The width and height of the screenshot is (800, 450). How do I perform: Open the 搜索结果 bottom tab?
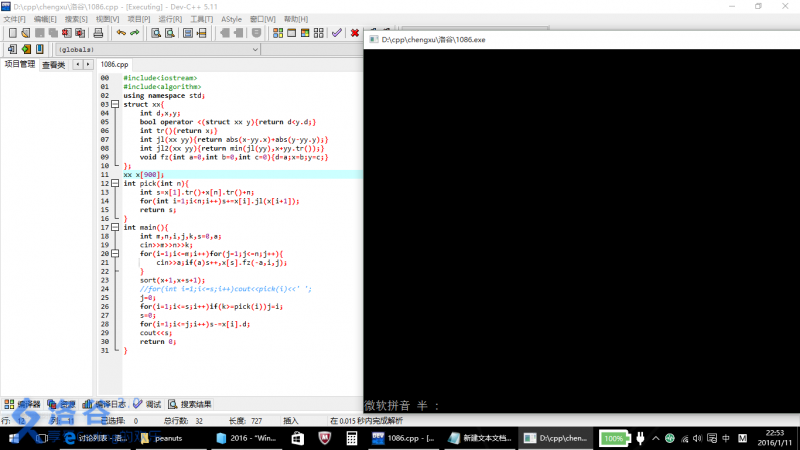pos(195,404)
